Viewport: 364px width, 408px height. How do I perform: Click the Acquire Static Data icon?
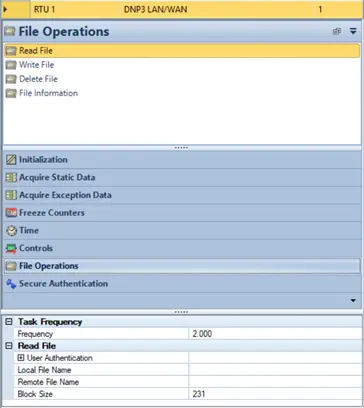tap(11, 177)
